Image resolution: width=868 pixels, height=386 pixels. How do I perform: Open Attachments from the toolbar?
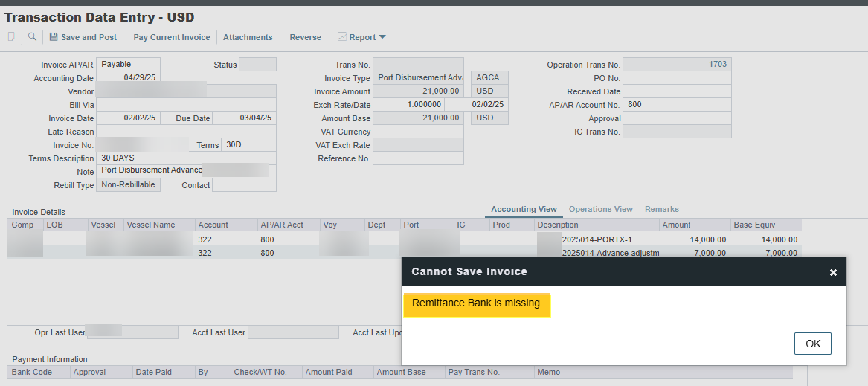click(248, 37)
